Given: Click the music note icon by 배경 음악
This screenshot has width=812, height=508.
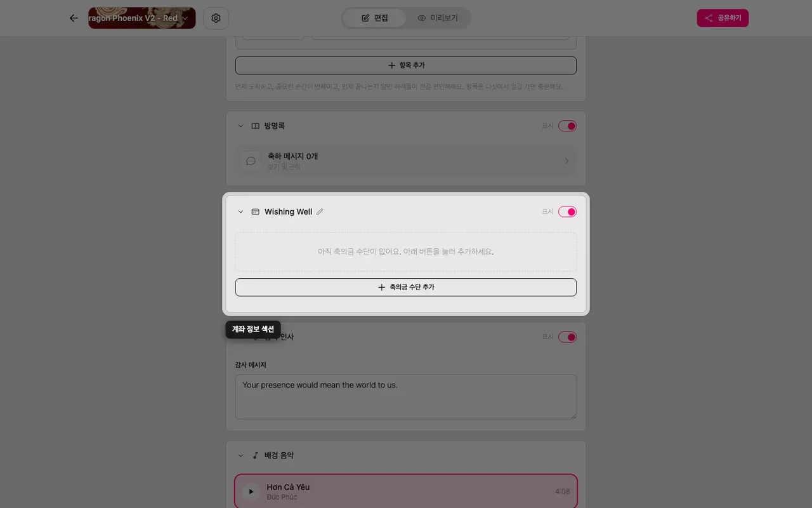Looking at the screenshot, I should click(x=255, y=455).
